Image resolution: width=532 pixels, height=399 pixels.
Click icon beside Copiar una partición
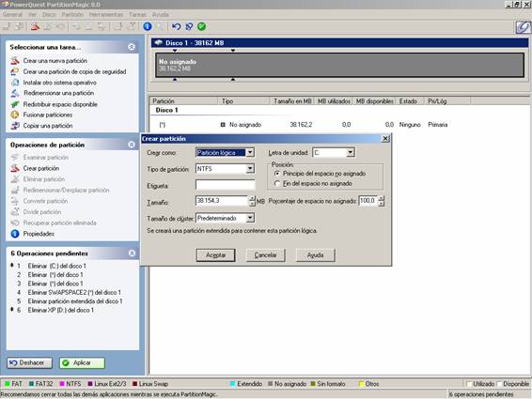pyautogui.click(x=15, y=126)
